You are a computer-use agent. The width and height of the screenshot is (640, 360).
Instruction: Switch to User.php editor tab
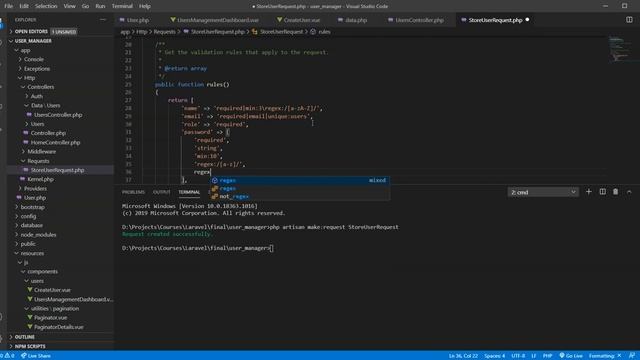(x=138, y=20)
